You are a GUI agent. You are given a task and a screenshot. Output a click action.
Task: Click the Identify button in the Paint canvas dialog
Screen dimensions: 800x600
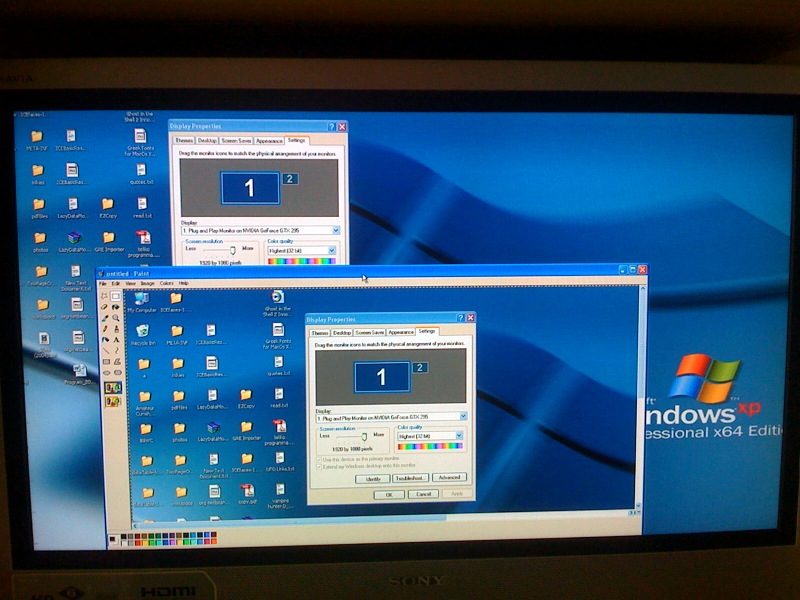[373, 479]
